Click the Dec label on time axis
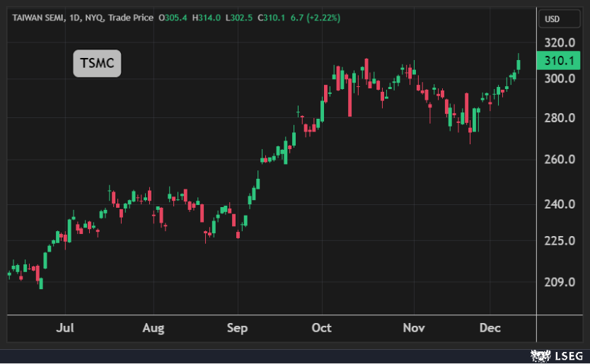Image resolution: width=590 pixels, height=364 pixels. coord(490,328)
